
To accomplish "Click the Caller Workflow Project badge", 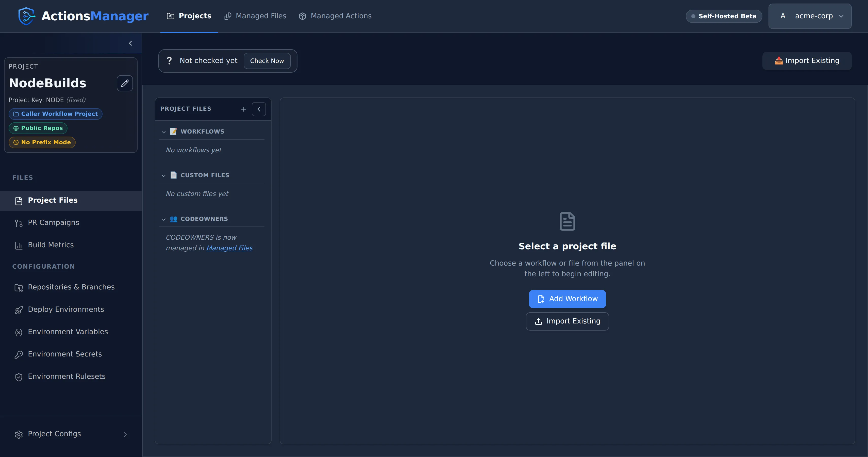I will (56, 114).
